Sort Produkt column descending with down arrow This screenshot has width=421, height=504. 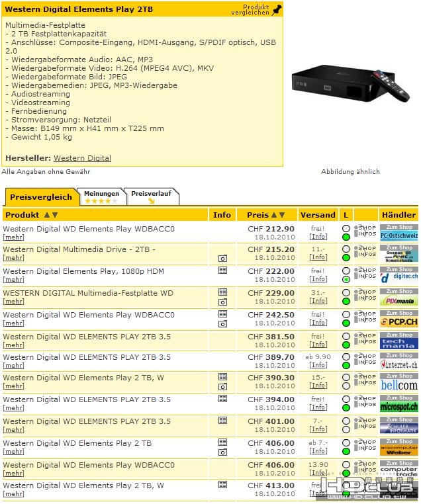coord(55,215)
